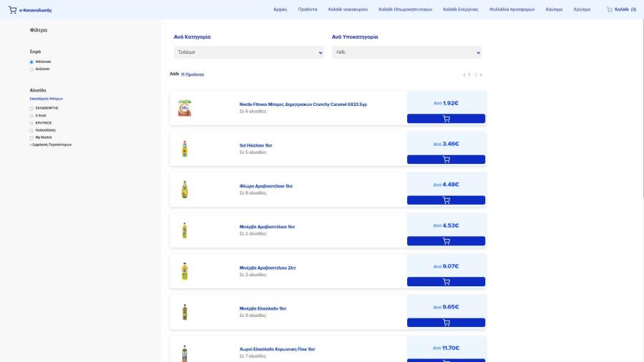Open Καλάθι Ενέργειας menu item
Image resolution: width=644 pixels, height=362 pixels.
point(460,9)
